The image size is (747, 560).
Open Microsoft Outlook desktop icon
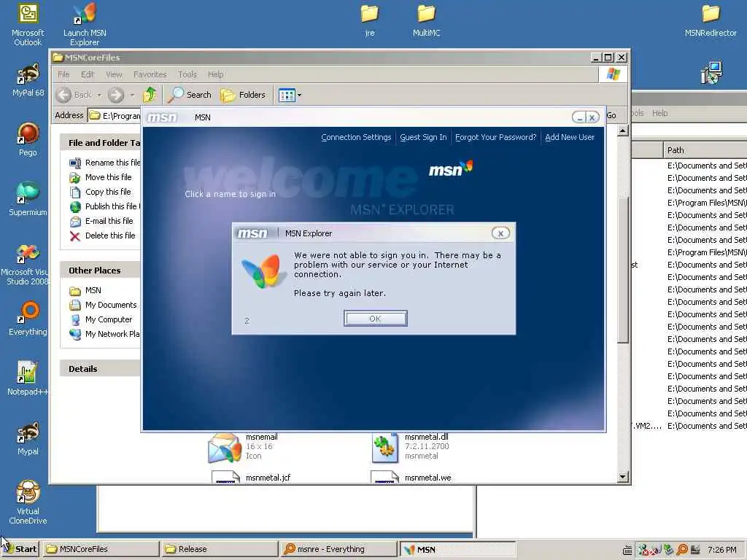pyautogui.click(x=28, y=25)
